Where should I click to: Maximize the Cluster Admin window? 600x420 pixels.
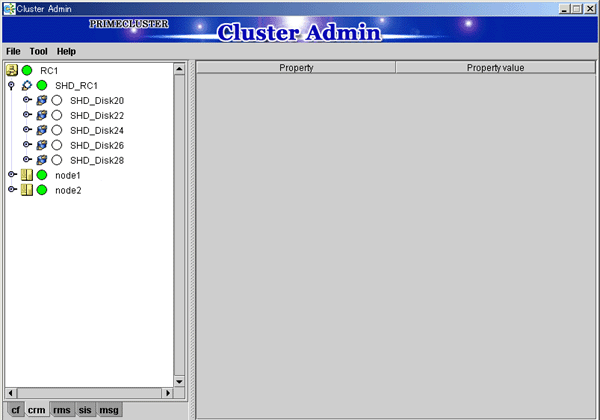tap(577, 9)
